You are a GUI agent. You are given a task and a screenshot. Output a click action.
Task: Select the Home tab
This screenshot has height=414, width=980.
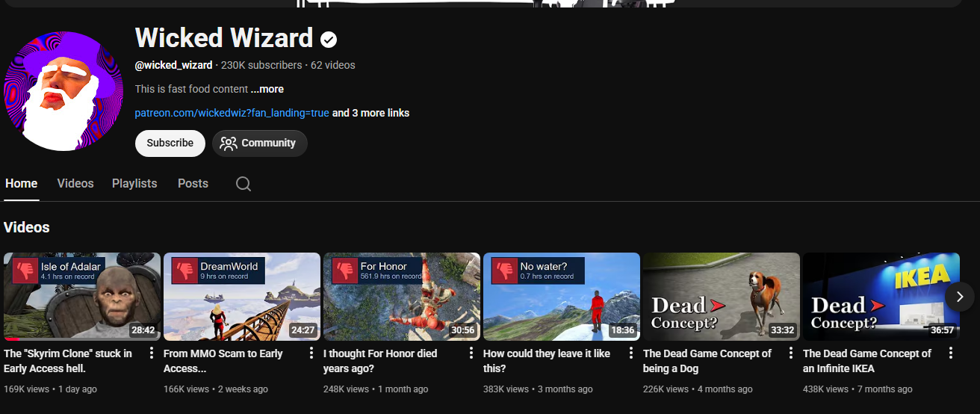tap(21, 183)
